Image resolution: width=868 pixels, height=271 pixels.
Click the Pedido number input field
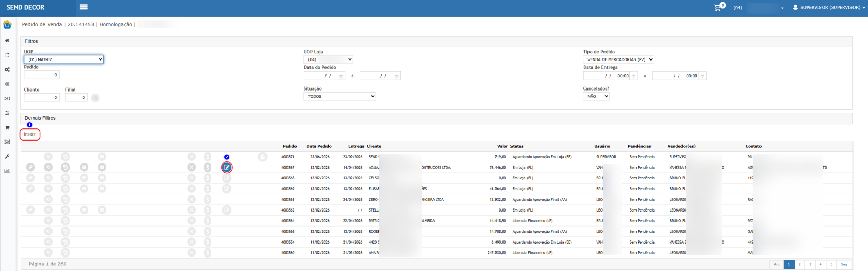coord(42,75)
